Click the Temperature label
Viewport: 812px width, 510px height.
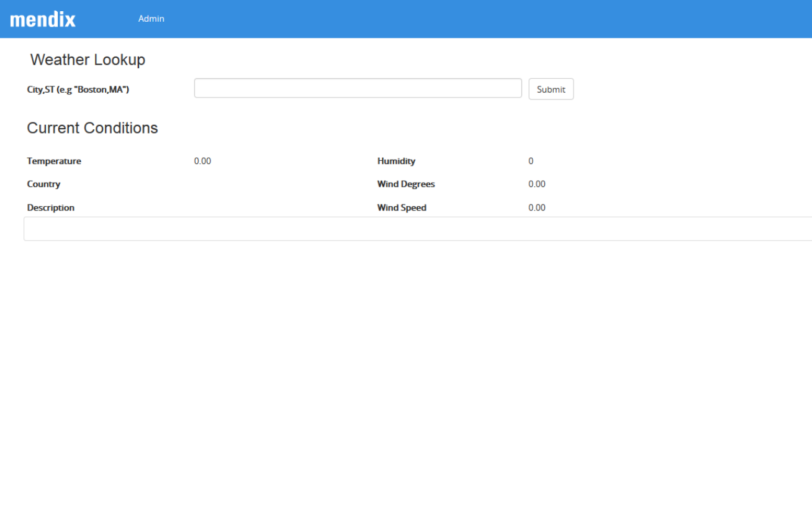click(x=54, y=161)
